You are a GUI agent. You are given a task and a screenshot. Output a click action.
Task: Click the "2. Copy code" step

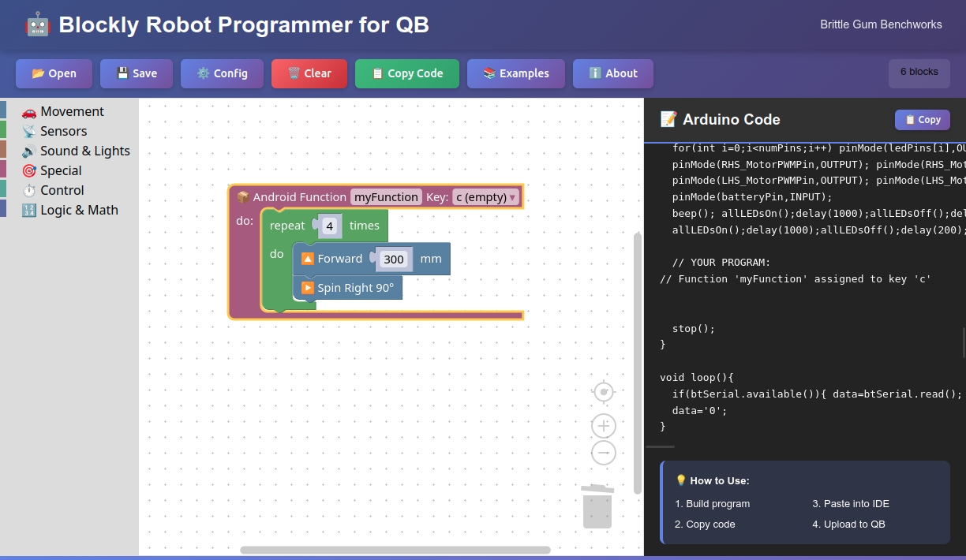[x=705, y=525]
